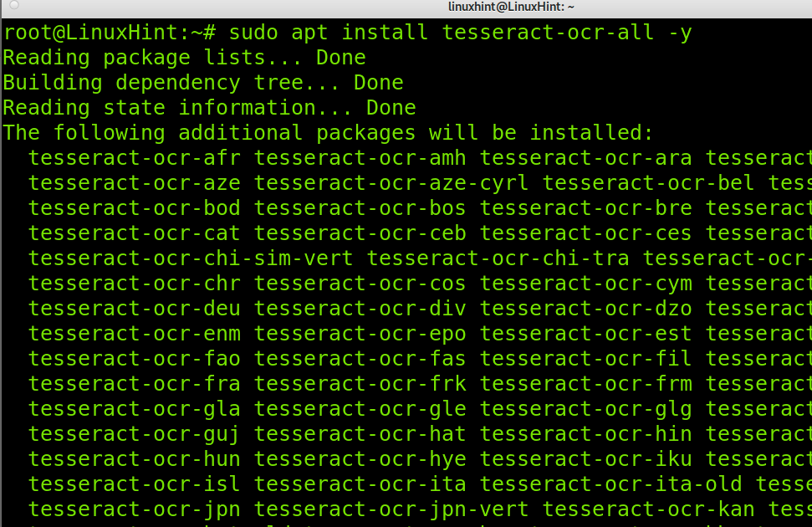Click 'The following additional packages' line
Screen dimensions: 812x527
pos(329,133)
